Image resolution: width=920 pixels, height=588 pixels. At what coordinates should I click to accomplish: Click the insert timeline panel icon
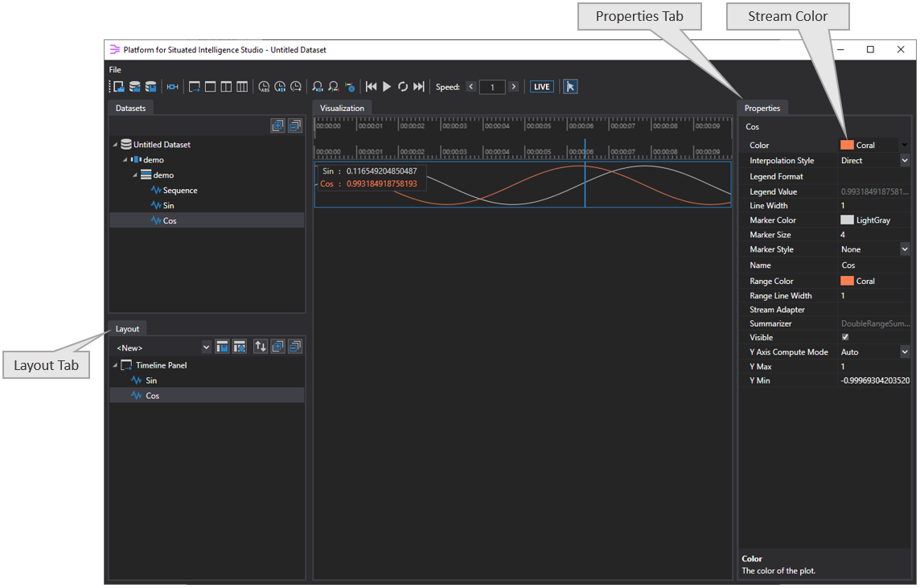194,86
